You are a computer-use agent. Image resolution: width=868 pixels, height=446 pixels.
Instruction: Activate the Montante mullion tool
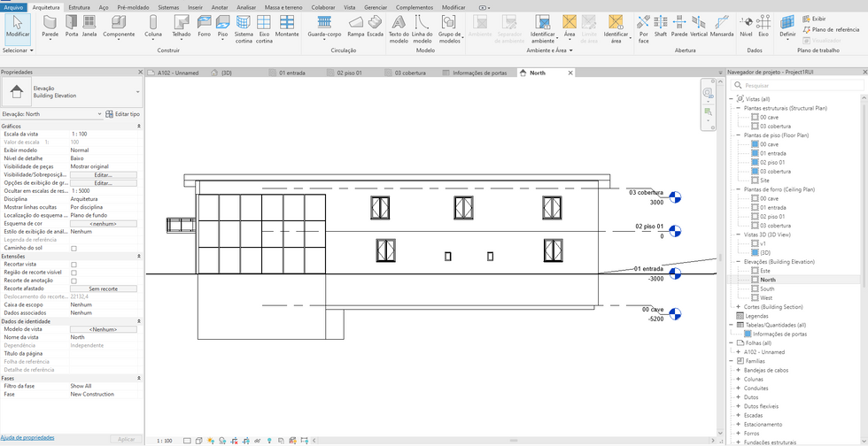287,27
